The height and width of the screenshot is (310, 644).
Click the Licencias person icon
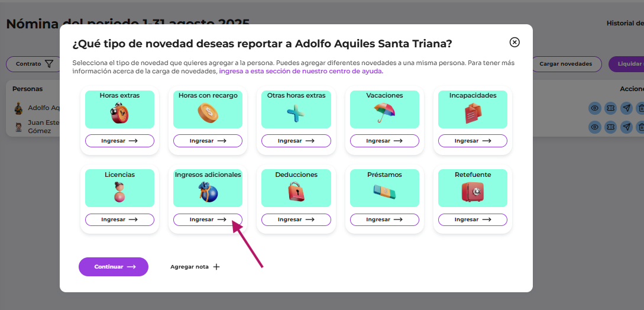(119, 192)
